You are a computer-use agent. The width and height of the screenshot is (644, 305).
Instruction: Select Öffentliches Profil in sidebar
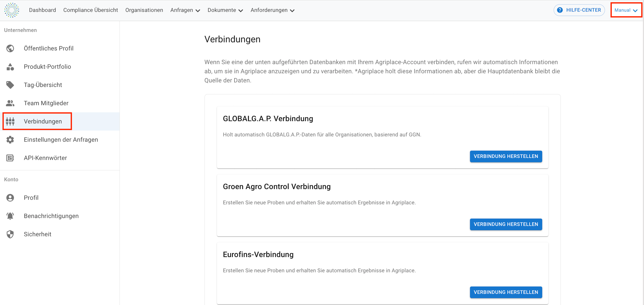point(60,48)
